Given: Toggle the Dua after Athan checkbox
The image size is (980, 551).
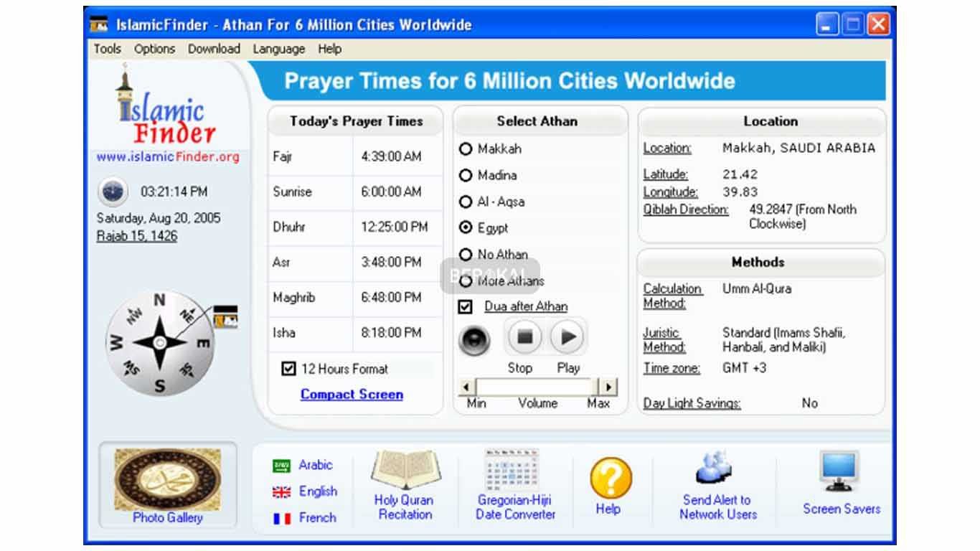Looking at the screenshot, I should coord(466,306).
